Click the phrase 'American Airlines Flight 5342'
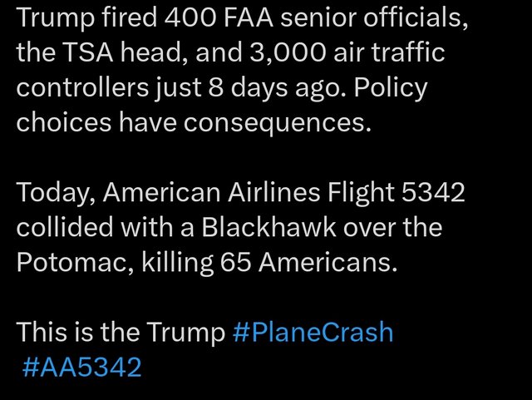 coord(283,193)
